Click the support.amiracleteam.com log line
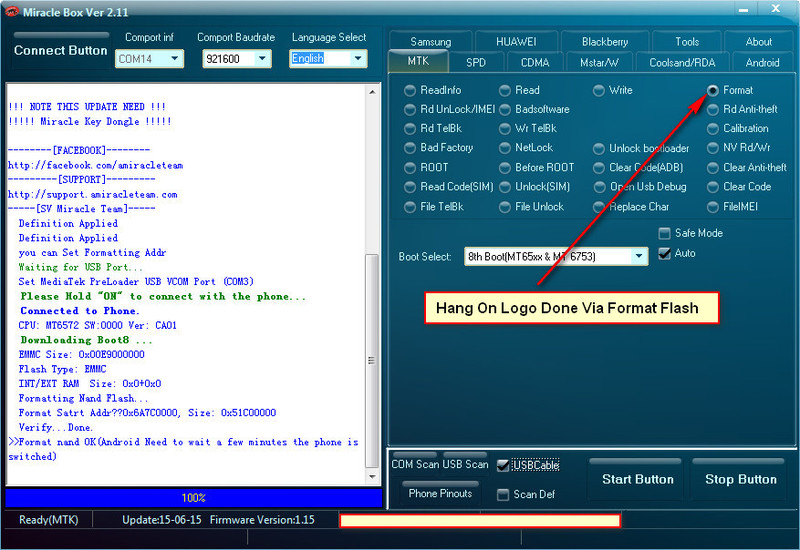This screenshot has height=550, width=800. [x=93, y=194]
